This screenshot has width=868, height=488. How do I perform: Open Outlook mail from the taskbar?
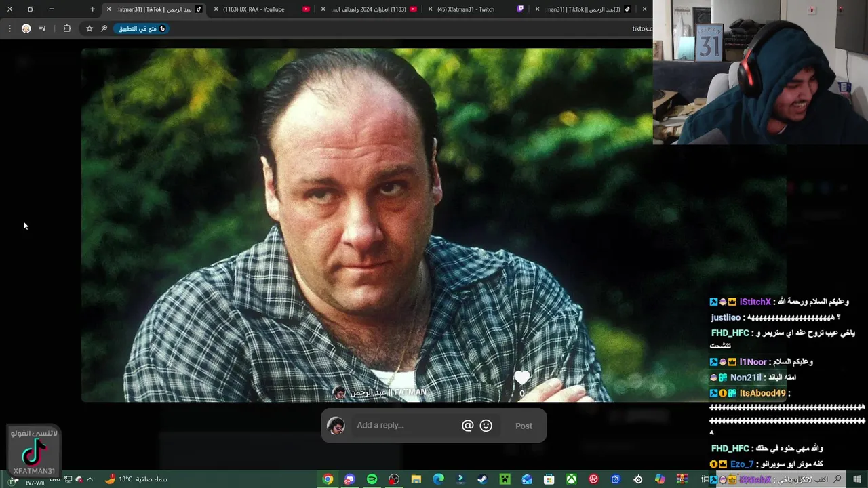527,479
